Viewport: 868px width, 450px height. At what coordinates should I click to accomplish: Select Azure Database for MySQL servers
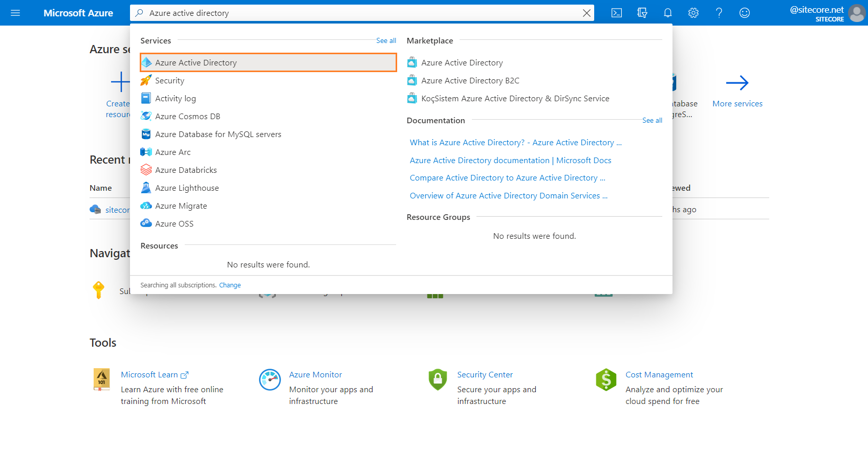tap(268, 134)
